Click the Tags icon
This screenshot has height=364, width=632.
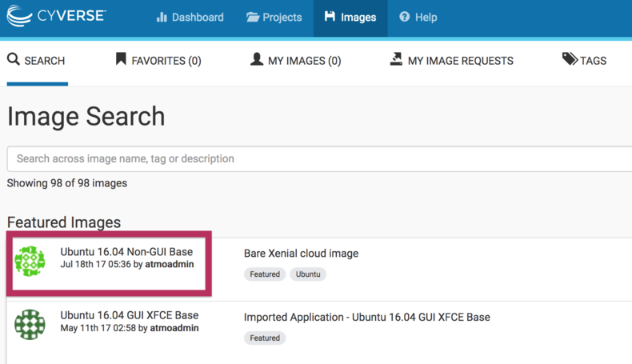click(570, 59)
